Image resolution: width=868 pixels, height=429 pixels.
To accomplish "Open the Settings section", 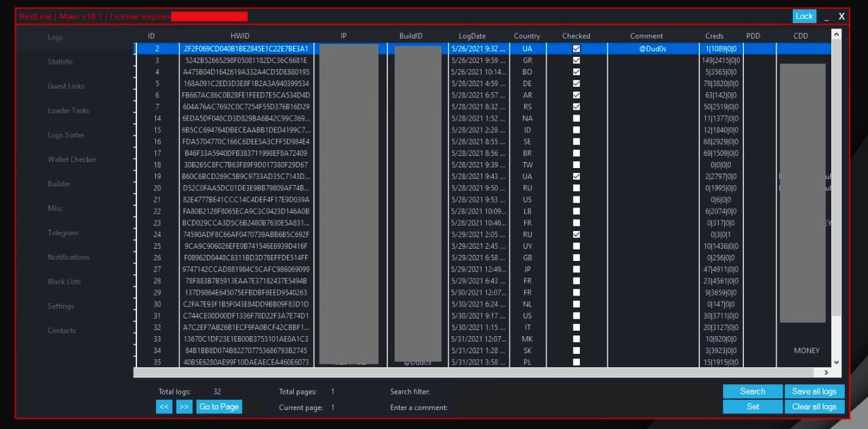I will 60,306.
